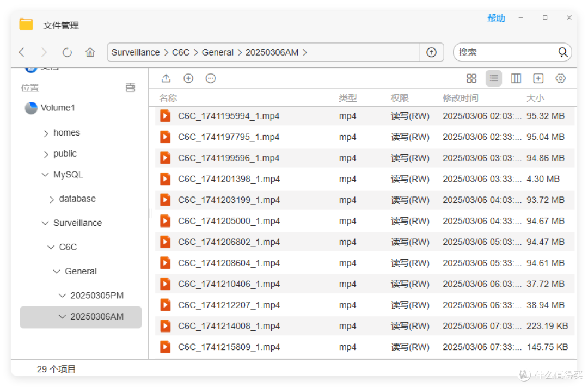Go back with the left arrow button
Viewport: 588px width, 387px height.
coord(22,52)
